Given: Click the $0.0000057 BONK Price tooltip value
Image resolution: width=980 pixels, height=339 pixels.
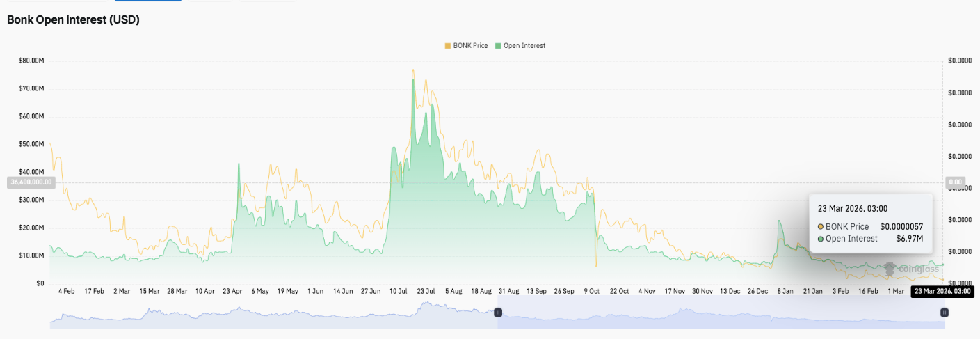Looking at the screenshot, I should click(901, 227).
